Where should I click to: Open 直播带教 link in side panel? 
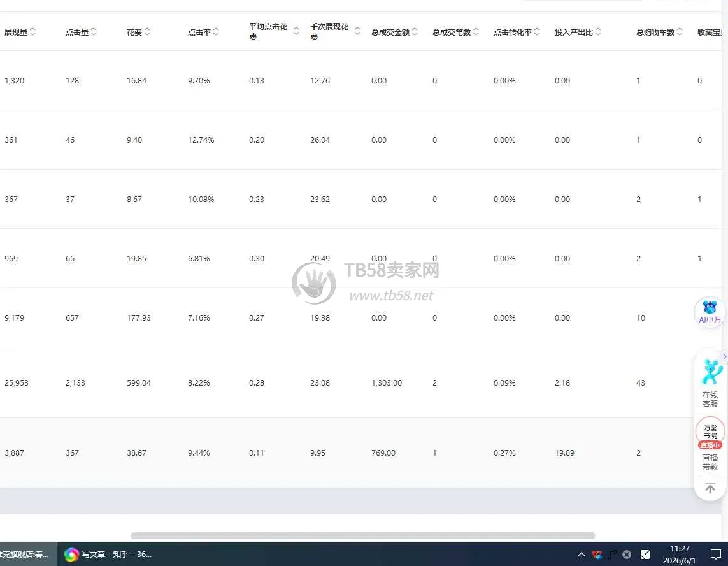click(x=710, y=462)
